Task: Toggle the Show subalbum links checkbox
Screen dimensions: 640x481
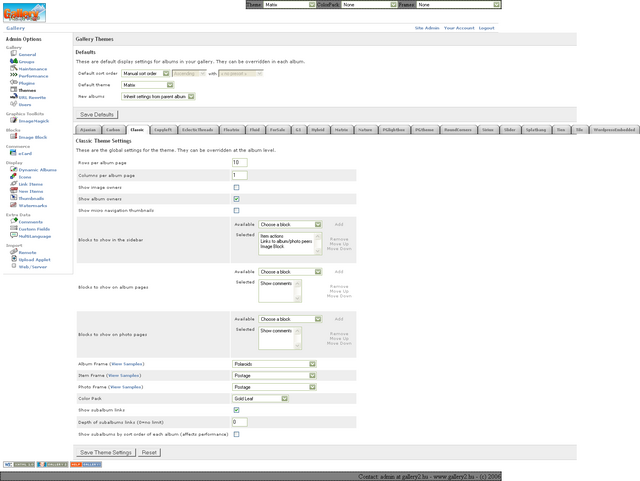Action: pyautogui.click(x=236, y=410)
